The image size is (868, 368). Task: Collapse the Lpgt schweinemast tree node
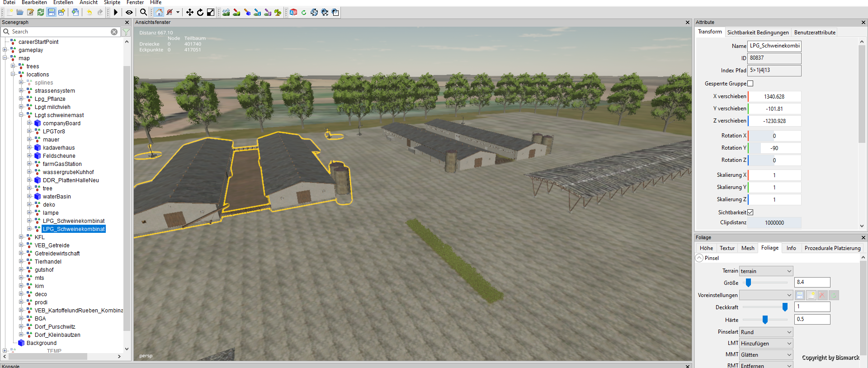tap(21, 115)
